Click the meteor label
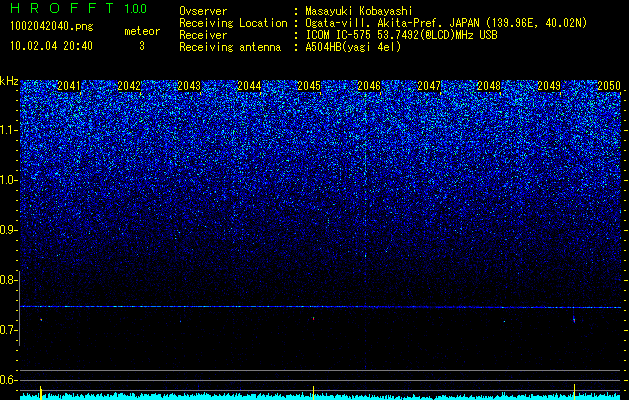This screenshot has width=629, height=400. tap(142, 31)
